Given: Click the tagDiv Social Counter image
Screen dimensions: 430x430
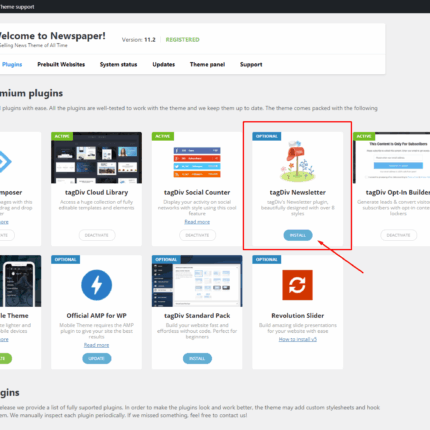Looking at the screenshot, I should click(197, 162).
